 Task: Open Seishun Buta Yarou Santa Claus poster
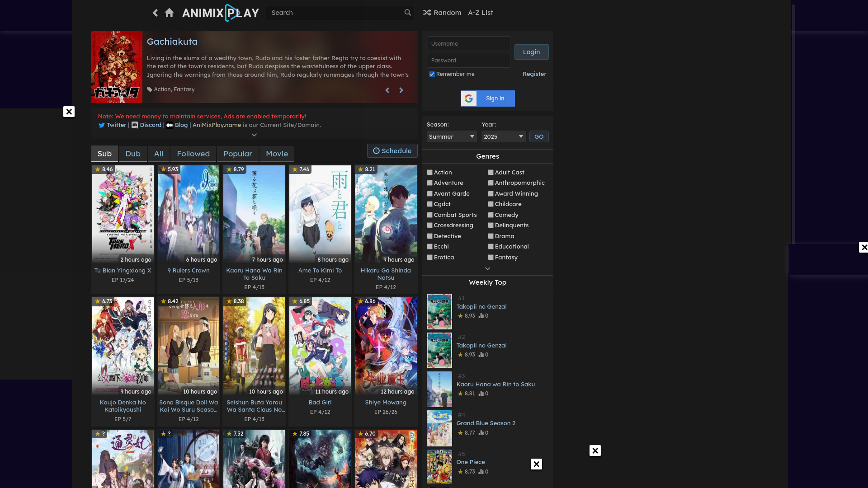(254, 347)
